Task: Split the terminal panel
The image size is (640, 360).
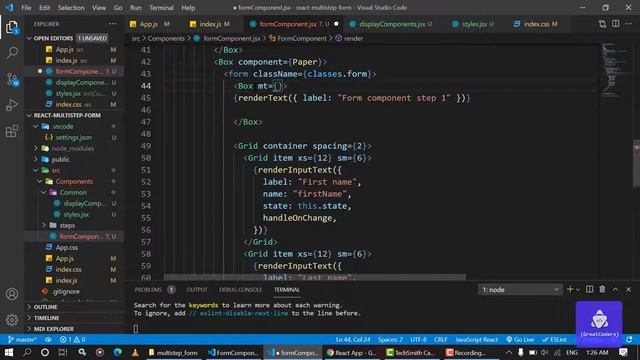Action: tap(589, 289)
